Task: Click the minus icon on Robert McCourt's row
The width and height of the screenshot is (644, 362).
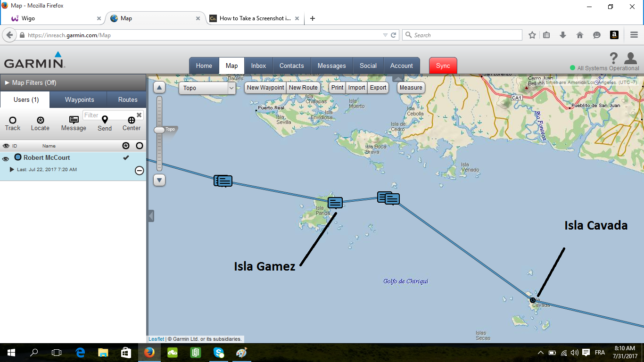Action: coord(139,171)
